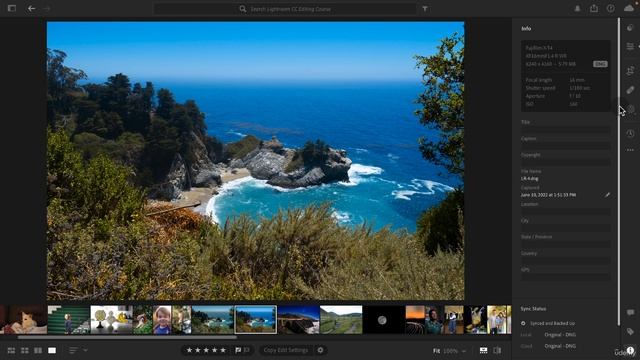
Task: Select the white globes thumbnail
Action: 111,320
